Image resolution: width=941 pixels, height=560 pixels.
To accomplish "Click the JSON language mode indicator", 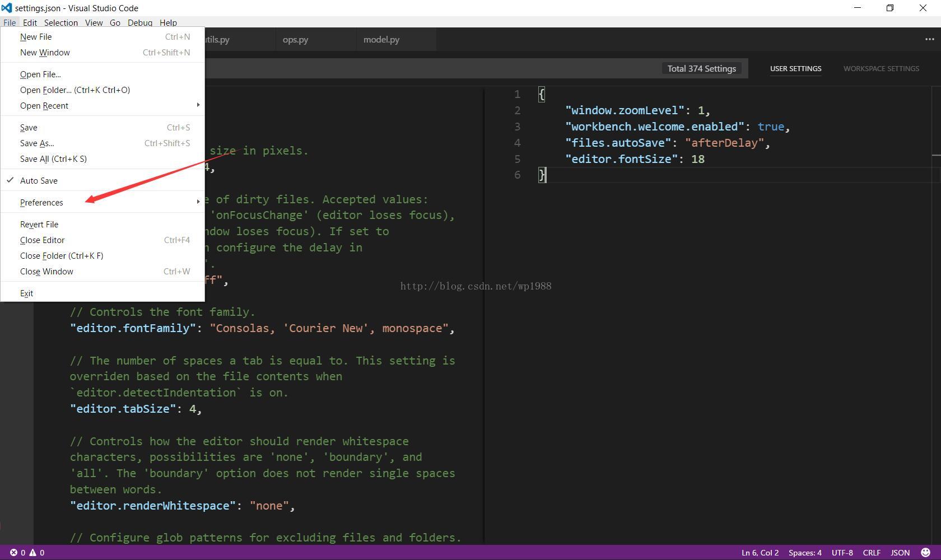I will [900, 553].
